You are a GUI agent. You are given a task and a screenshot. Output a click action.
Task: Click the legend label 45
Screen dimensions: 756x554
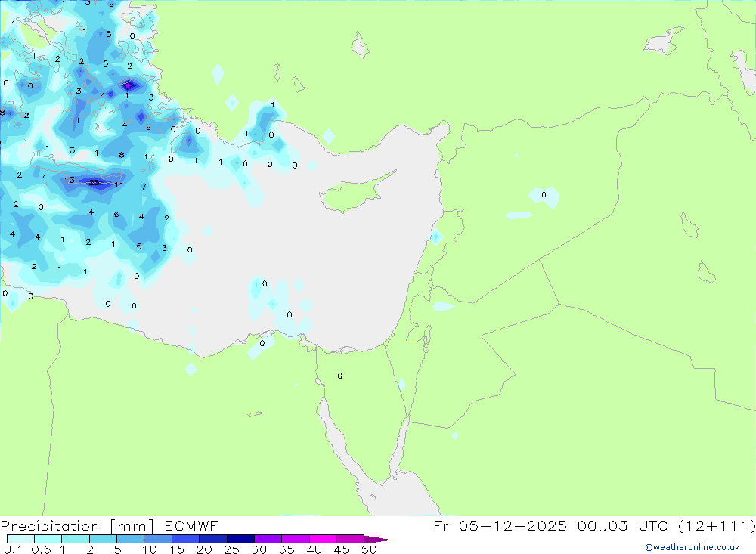pos(342,549)
